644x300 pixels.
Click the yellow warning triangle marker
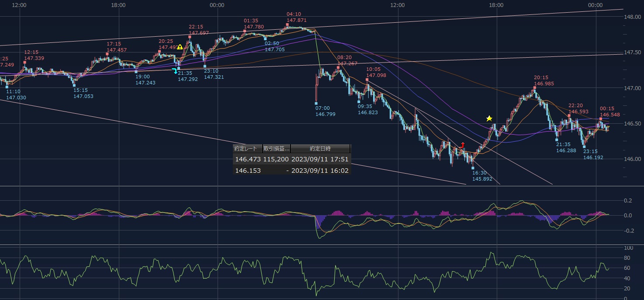pos(180,59)
